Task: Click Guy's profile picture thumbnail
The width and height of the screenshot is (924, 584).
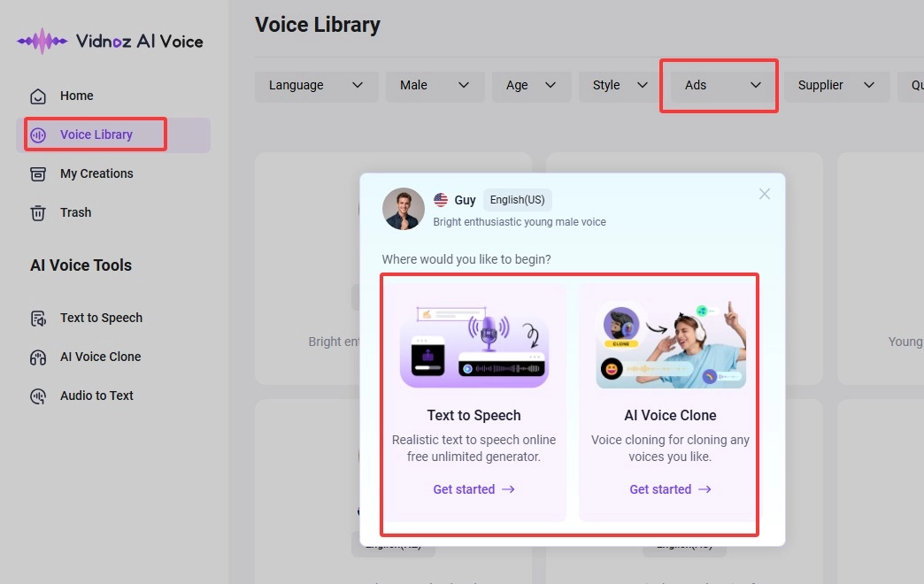Action: (x=403, y=209)
